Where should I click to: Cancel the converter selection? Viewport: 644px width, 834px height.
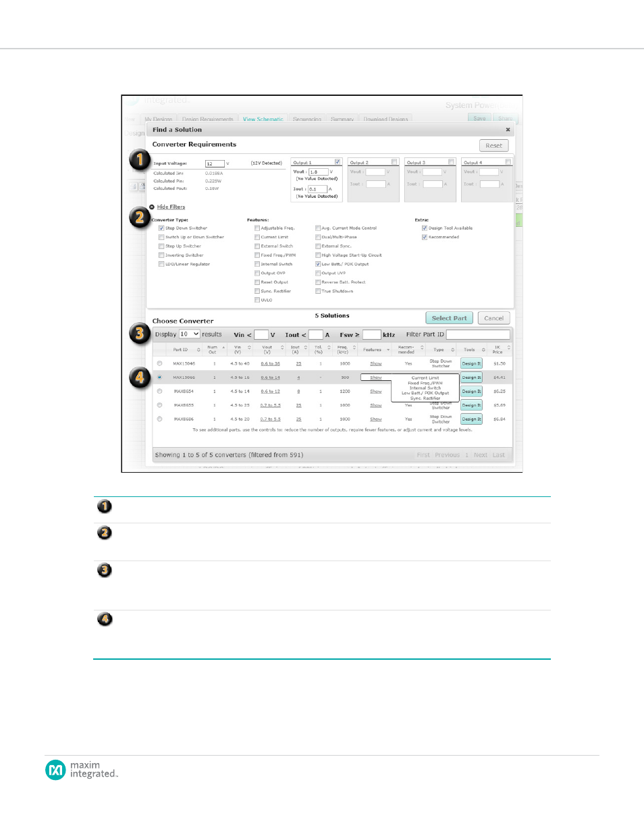click(494, 318)
